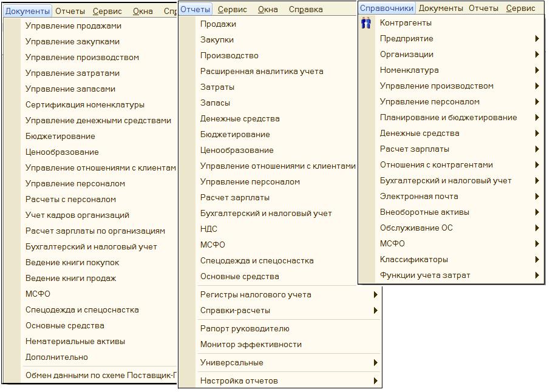Click the Контрагенты people icon
550x392 pixels.
[x=366, y=23]
